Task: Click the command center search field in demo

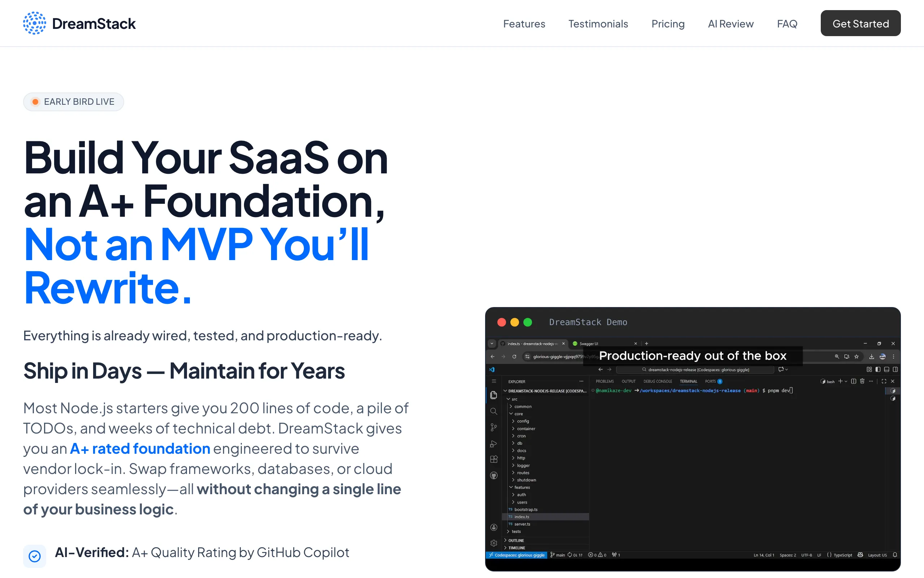Action: [x=695, y=369]
